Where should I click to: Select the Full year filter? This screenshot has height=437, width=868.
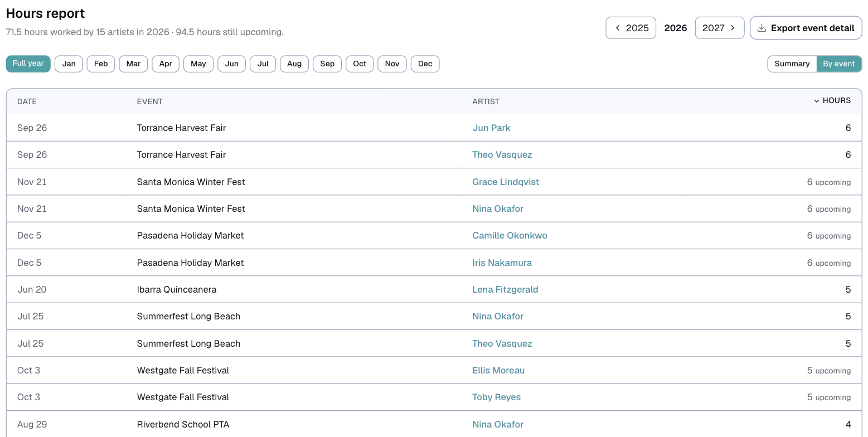pos(28,64)
